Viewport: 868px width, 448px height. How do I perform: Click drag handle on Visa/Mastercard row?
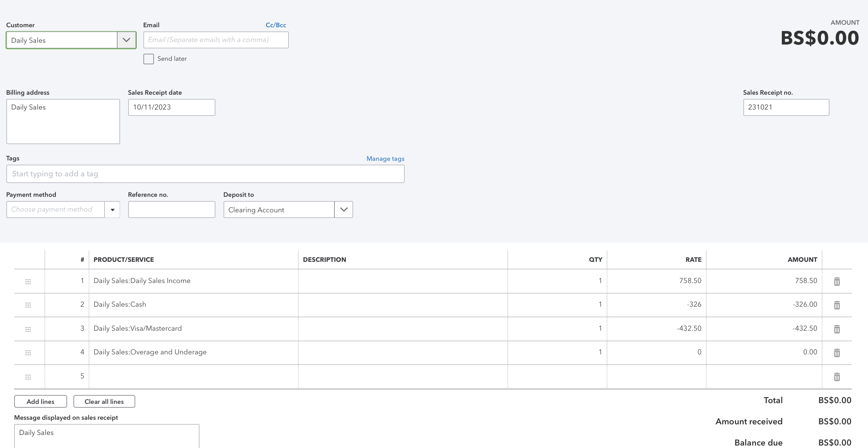coord(28,329)
